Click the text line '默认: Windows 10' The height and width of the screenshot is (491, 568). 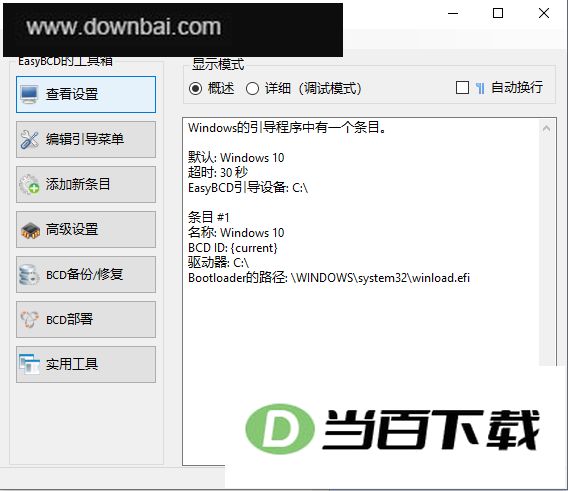click(236, 158)
